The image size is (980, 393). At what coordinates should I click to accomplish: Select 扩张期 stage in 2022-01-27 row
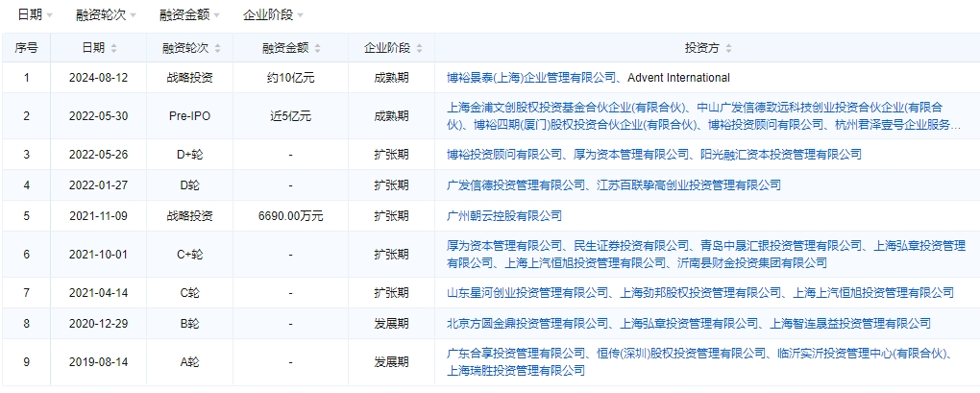click(x=392, y=184)
